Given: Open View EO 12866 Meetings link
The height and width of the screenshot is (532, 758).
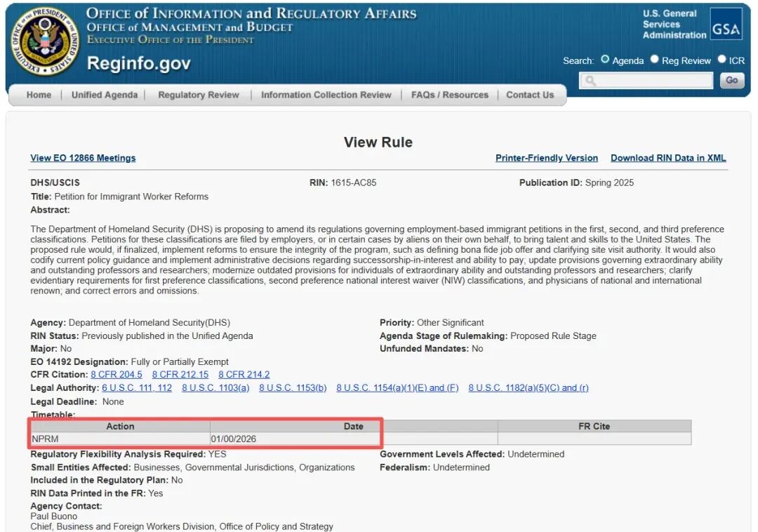Looking at the screenshot, I should (83, 158).
